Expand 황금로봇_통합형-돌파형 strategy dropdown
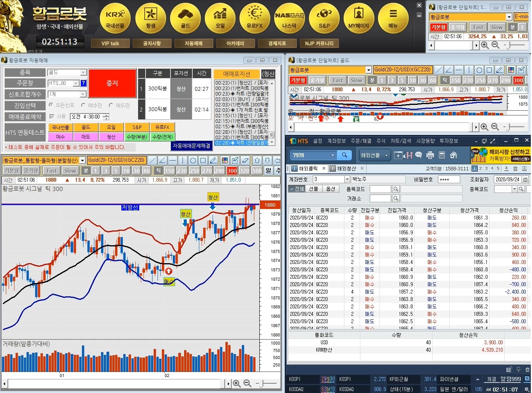 tap(82, 160)
